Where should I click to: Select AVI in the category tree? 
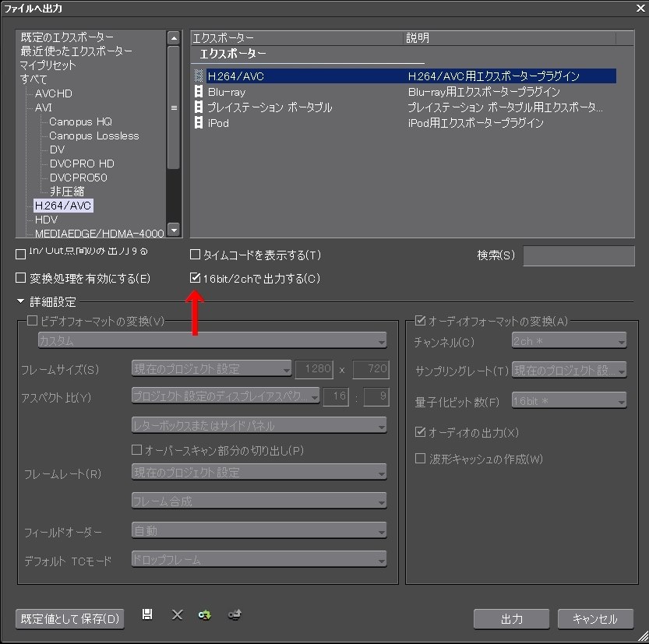44,107
